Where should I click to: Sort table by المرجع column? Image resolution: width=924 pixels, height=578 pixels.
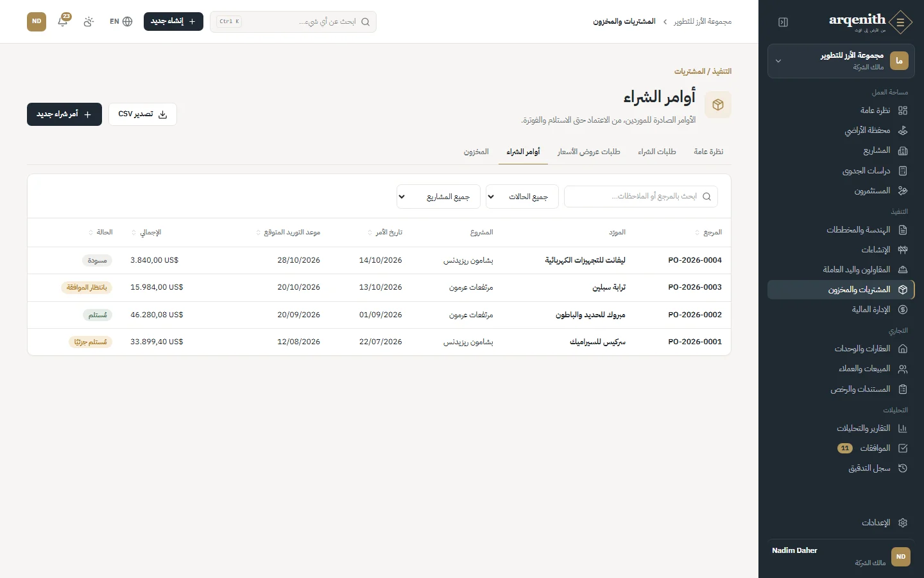tap(708, 232)
